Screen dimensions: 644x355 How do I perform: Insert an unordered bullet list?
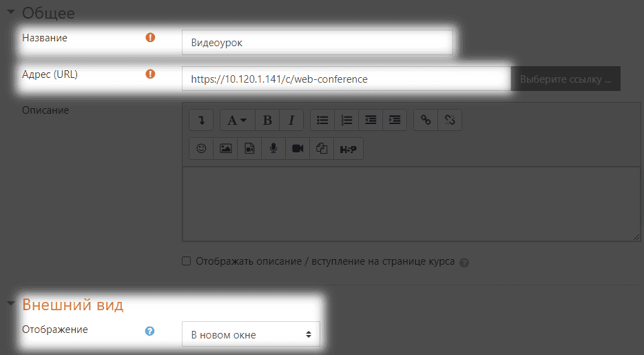(322, 120)
